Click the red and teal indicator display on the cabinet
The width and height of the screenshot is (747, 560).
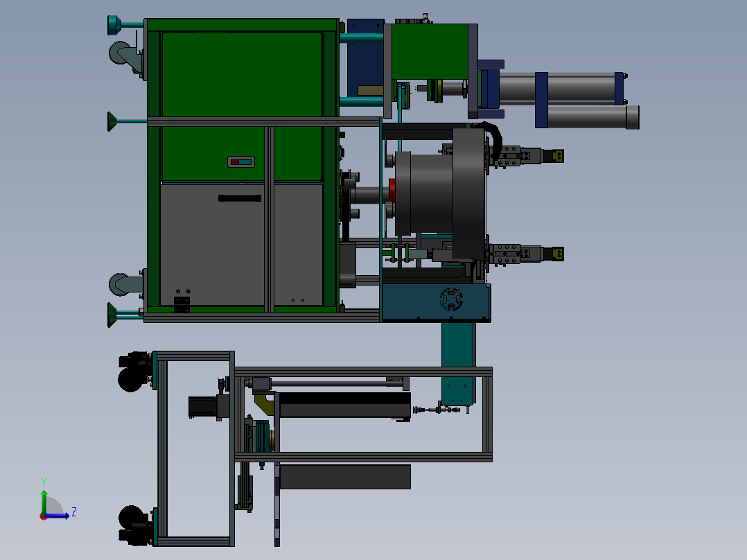(x=241, y=162)
